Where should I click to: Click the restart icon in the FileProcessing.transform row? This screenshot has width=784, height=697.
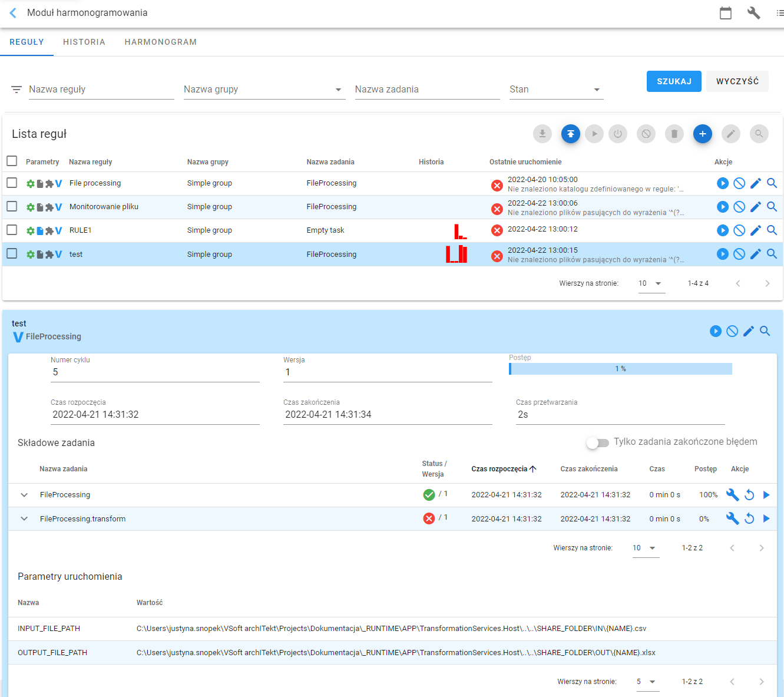749,519
